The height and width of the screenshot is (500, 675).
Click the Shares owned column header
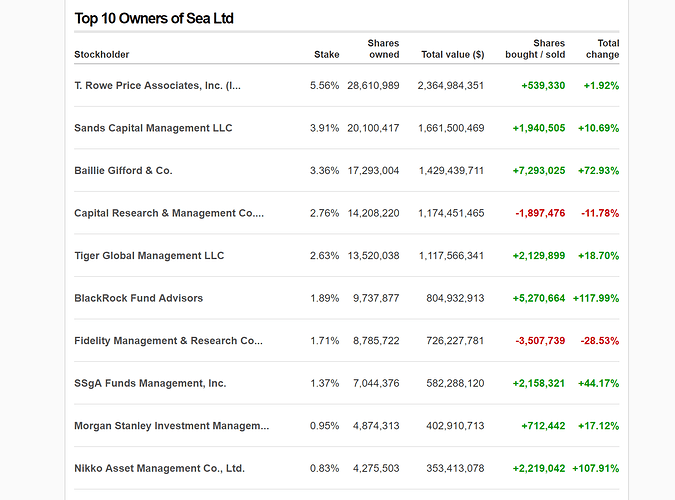click(383, 49)
